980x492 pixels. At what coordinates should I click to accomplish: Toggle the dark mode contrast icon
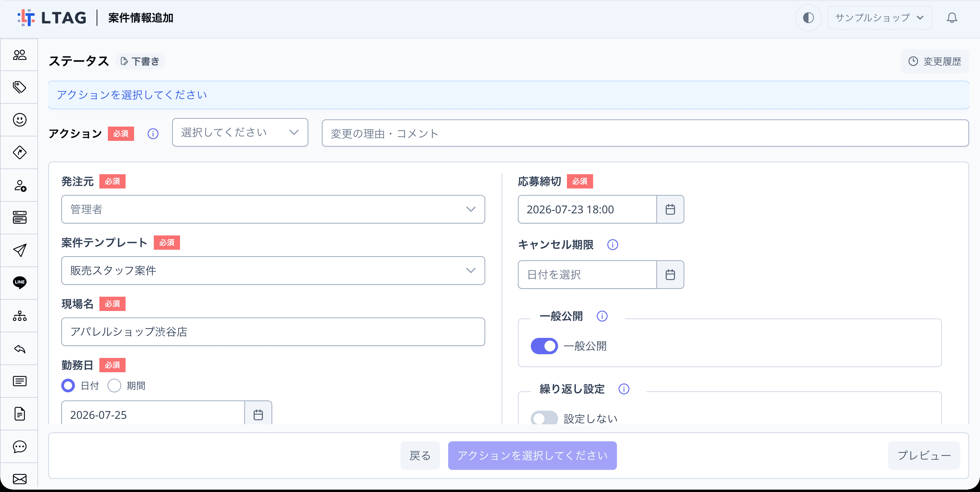(808, 18)
